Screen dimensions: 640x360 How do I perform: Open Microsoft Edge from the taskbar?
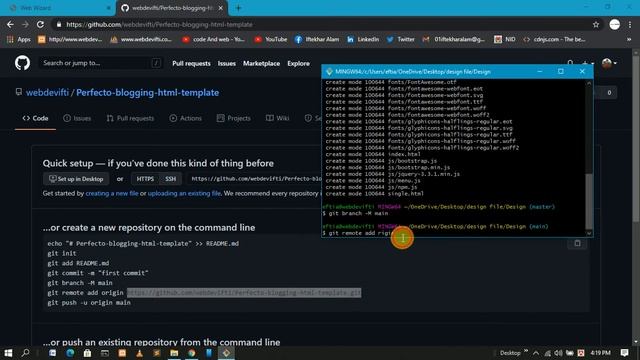click(x=70, y=353)
